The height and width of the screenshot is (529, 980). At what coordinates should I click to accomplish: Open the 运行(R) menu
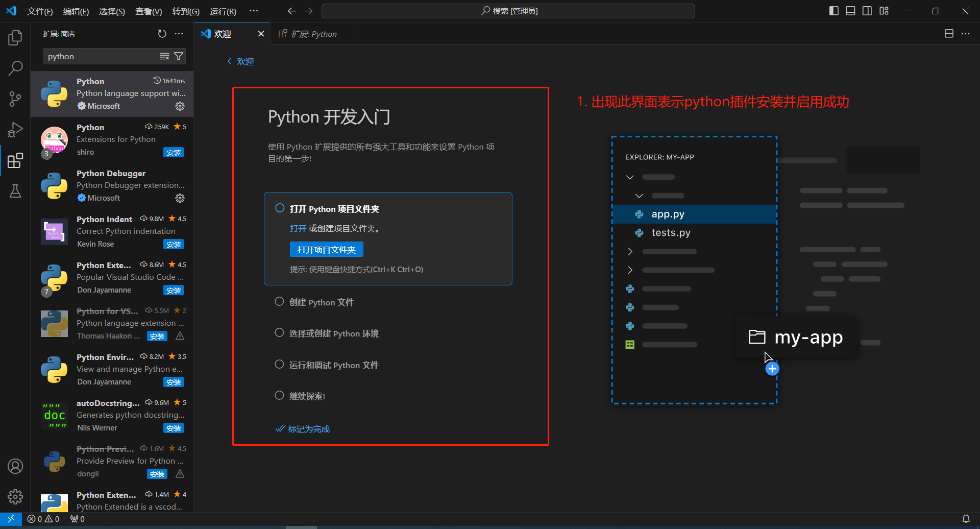click(x=223, y=11)
